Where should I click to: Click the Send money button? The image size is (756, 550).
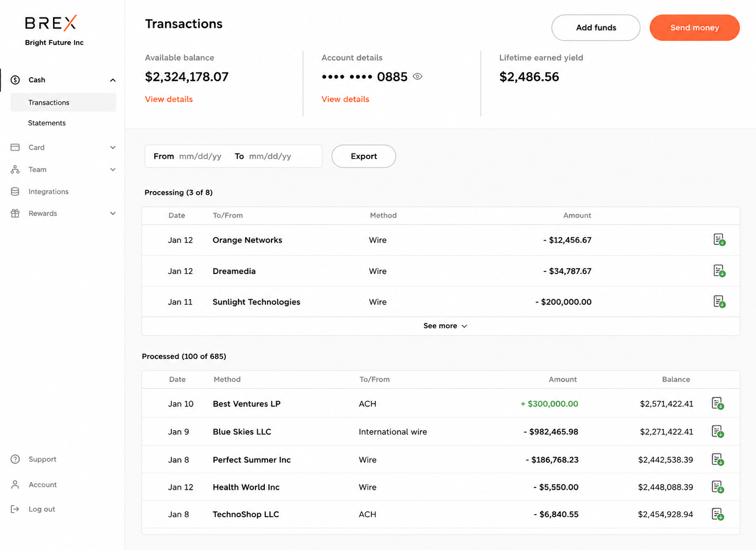(695, 28)
